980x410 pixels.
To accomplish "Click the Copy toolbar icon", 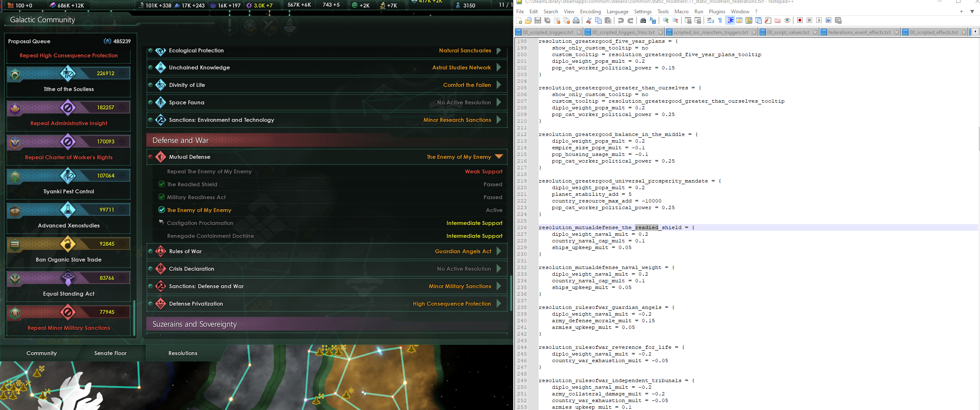I will [x=598, y=20].
